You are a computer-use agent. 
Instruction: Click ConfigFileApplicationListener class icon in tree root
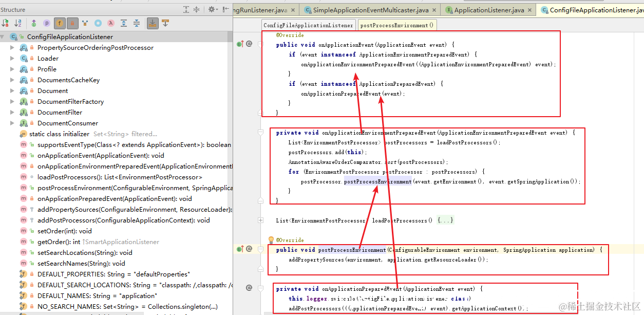coord(14,37)
